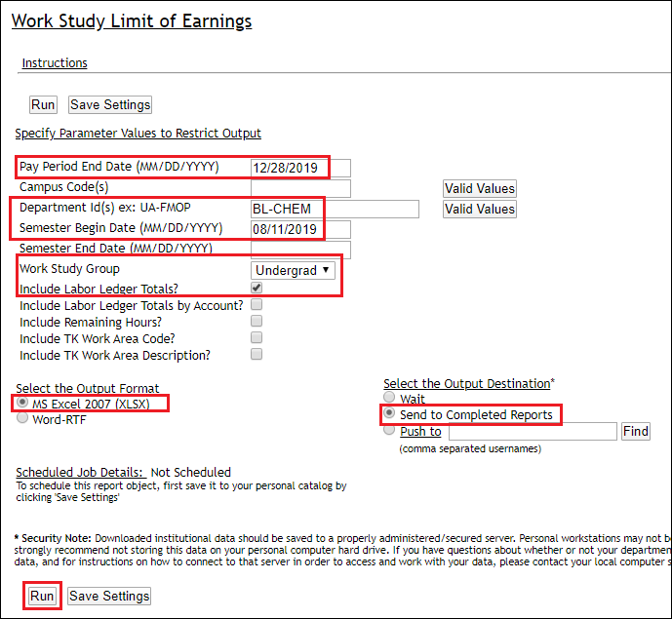Focus the Department Id(s) input field
Viewport: 672px width, 619px height.
coord(335,209)
